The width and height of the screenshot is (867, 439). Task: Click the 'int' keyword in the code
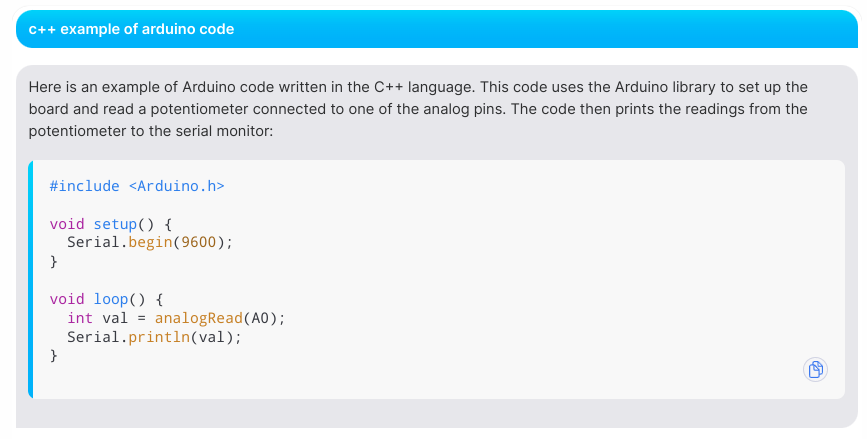pyautogui.click(x=80, y=318)
